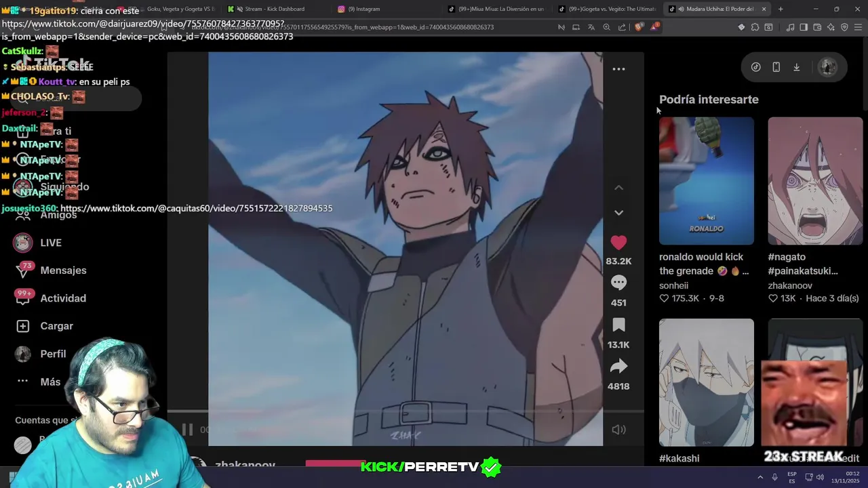Screen dimensions: 868x488
Task: Open taskbar volume speaker icon
Action: click(x=821, y=477)
